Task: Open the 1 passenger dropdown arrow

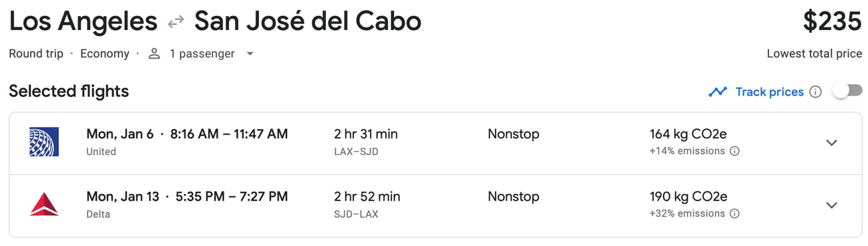Action: [250, 53]
